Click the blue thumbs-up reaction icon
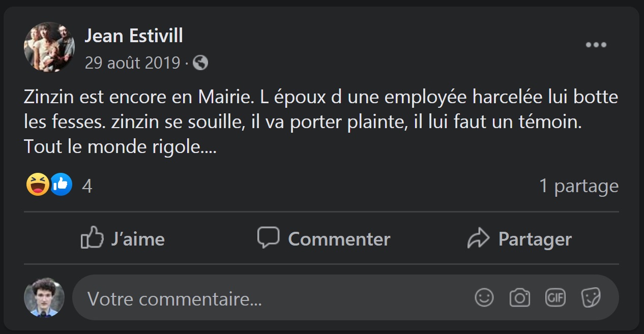 pos(61,185)
